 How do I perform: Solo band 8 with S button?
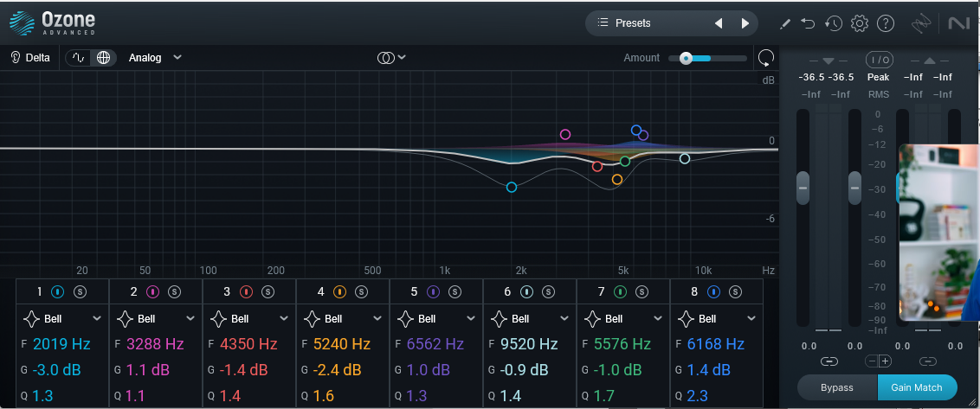point(735,291)
